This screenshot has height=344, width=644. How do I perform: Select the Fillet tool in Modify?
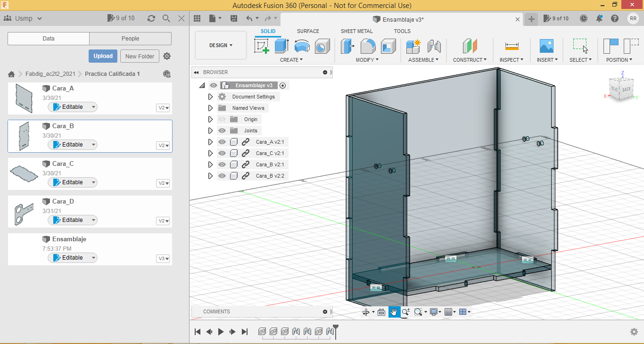(x=368, y=46)
